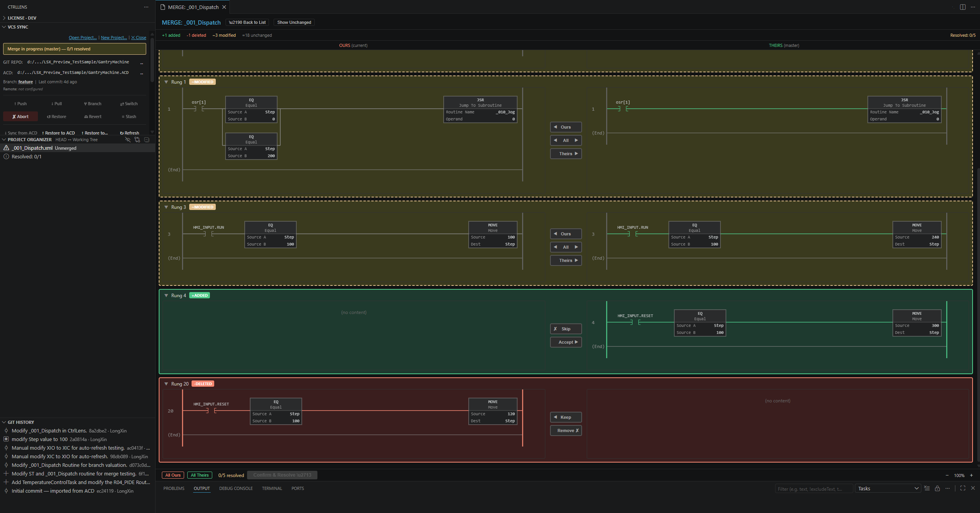The width and height of the screenshot is (980, 513).
Task: Click the hide-unchanged eye icon in Project Organizer
Action: [x=127, y=140]
